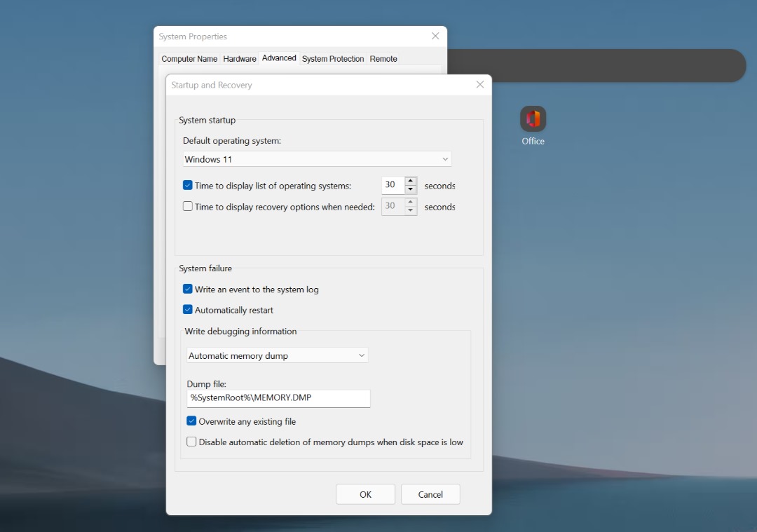757x532 pixels.
Task: Open the Office desktop icon
Action: pos(533,125)
